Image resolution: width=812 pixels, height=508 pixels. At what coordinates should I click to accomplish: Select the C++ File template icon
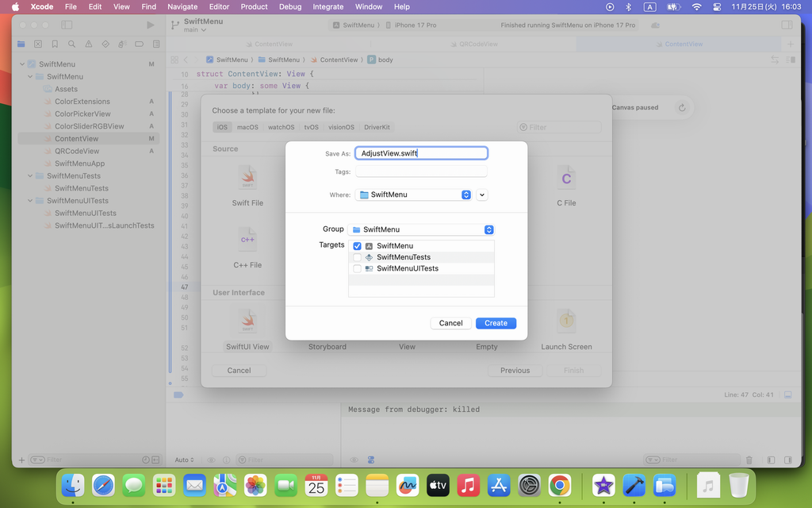point(247,240)
